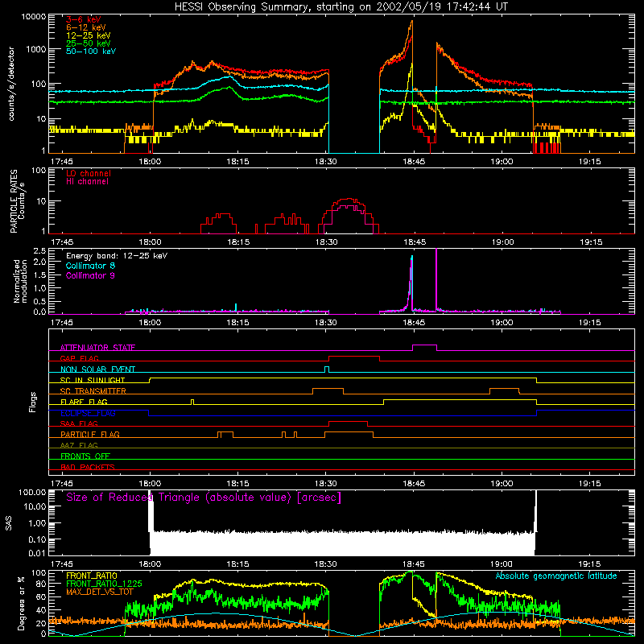Viewport: 644px width, 644px height.
Task: Click the 3-6 keV peak near 18:45
Action: 411,36
